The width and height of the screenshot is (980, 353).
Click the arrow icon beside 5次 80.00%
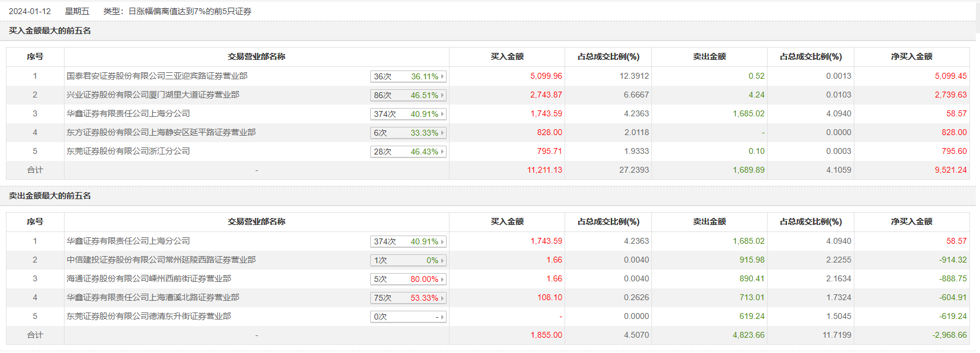442,279
